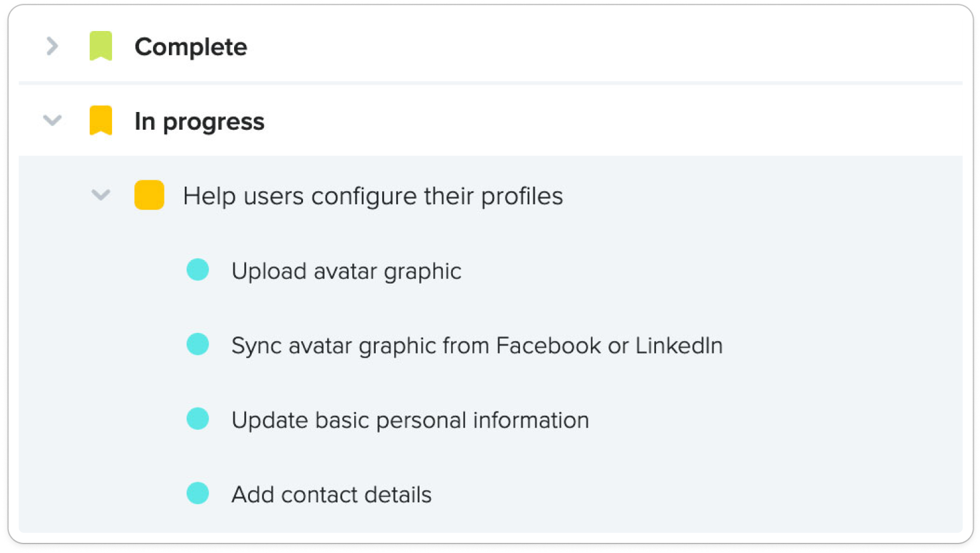Select the Complete section title
This screenshot has width=980, height=553.
pos(190,47)
